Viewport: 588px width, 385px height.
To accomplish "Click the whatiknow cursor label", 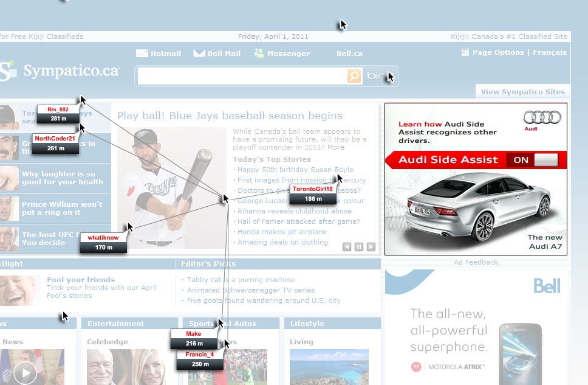I will pyautogui.click(x=103, y=242).
